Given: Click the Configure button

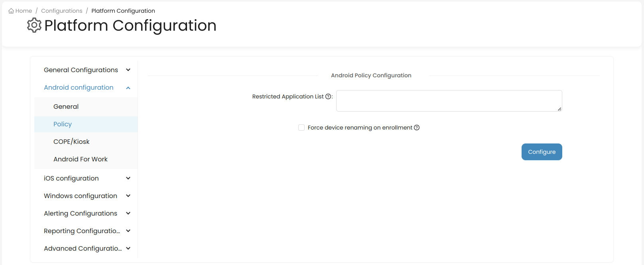Looking at the screenshot, I should 542,152.
